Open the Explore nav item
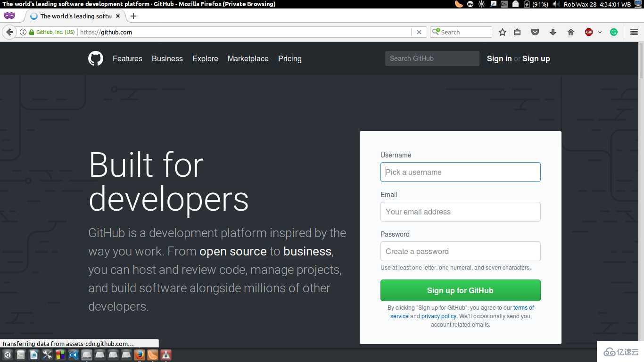 [205, 58]
